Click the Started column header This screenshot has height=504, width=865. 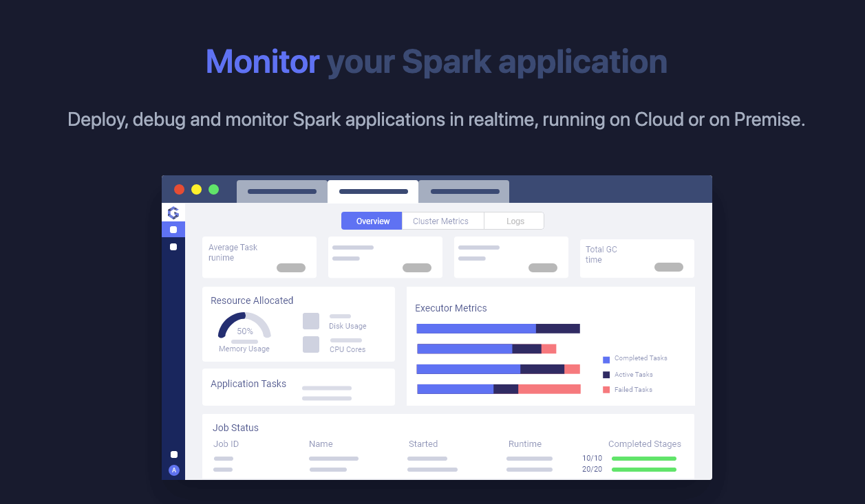point(423,444)
